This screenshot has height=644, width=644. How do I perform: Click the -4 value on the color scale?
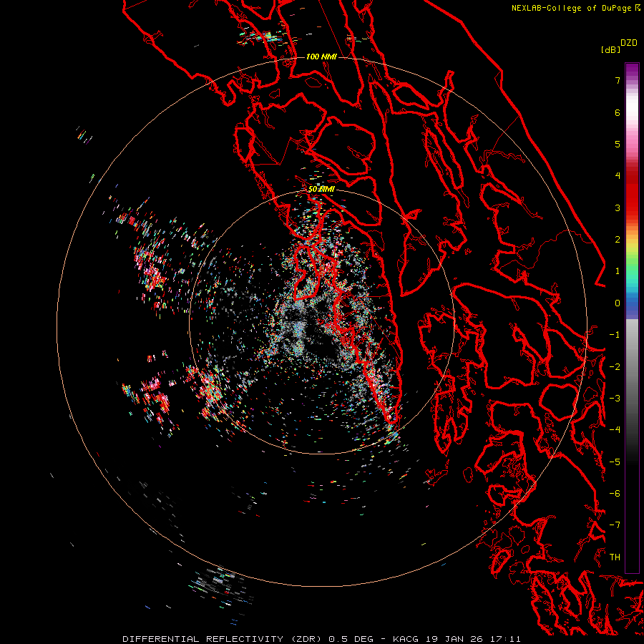point(615,430)
